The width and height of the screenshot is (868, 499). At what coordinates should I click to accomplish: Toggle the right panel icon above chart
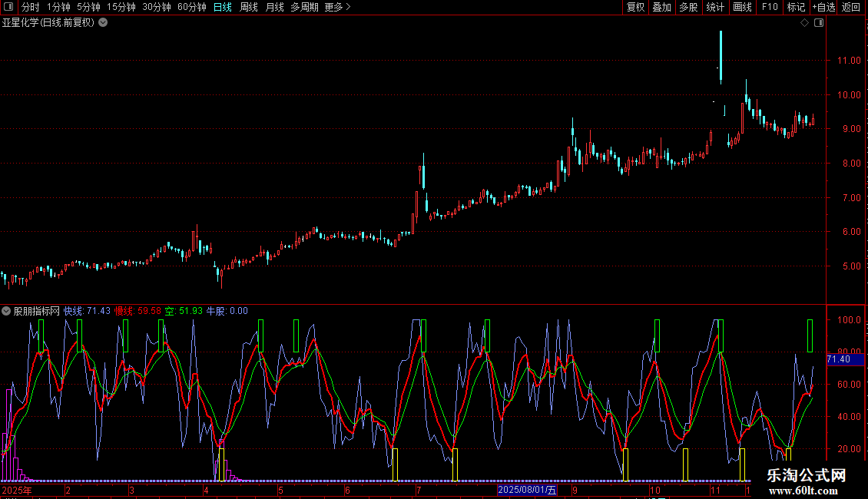819,23
